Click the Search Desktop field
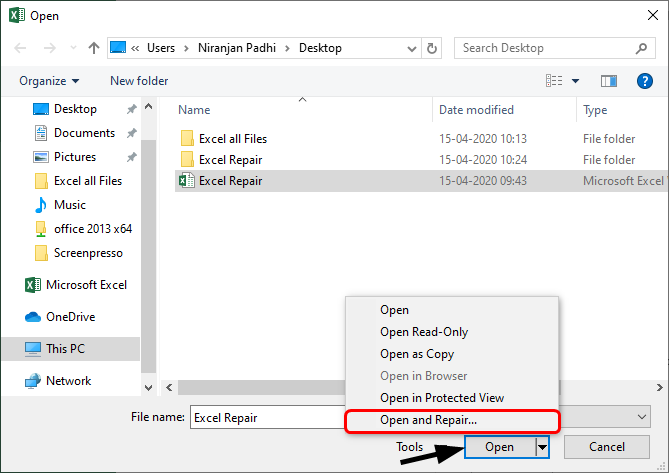The height and width of the screenshot is (473, 669). tap(554, 48)
